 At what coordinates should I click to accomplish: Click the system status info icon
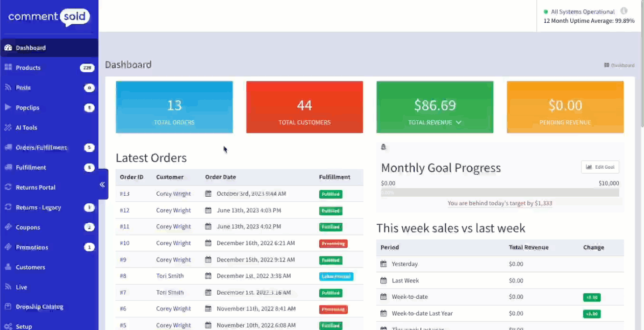tap(623, 11)
